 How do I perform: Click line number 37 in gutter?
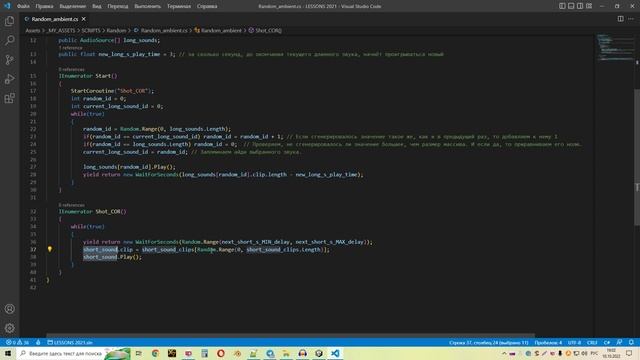pyautogui.click(x=33, y=249)
